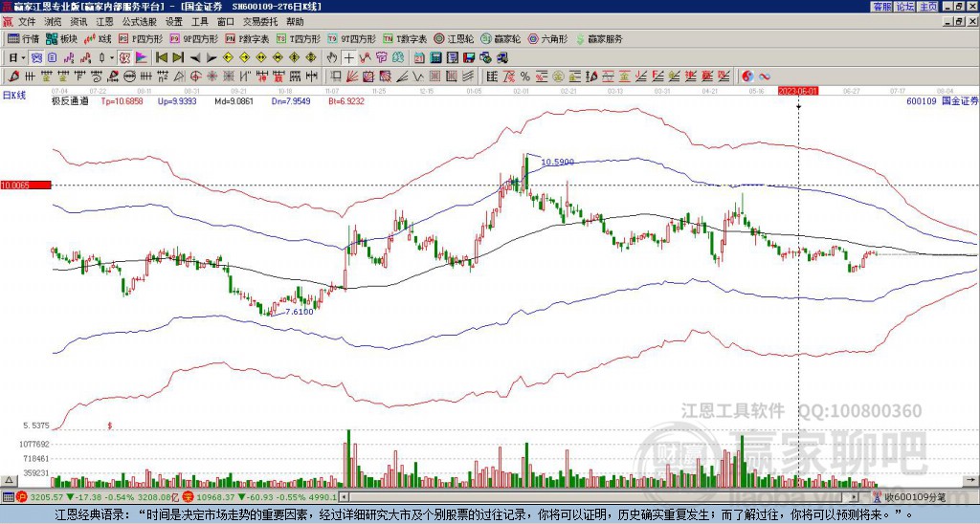Select the percent % tool

click(x=525, y=76)
